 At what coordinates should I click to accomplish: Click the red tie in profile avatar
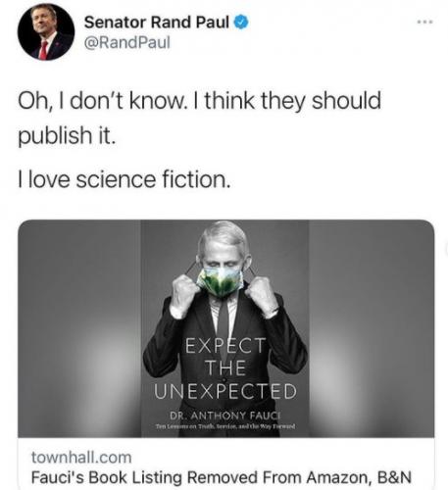pos(43,50)
